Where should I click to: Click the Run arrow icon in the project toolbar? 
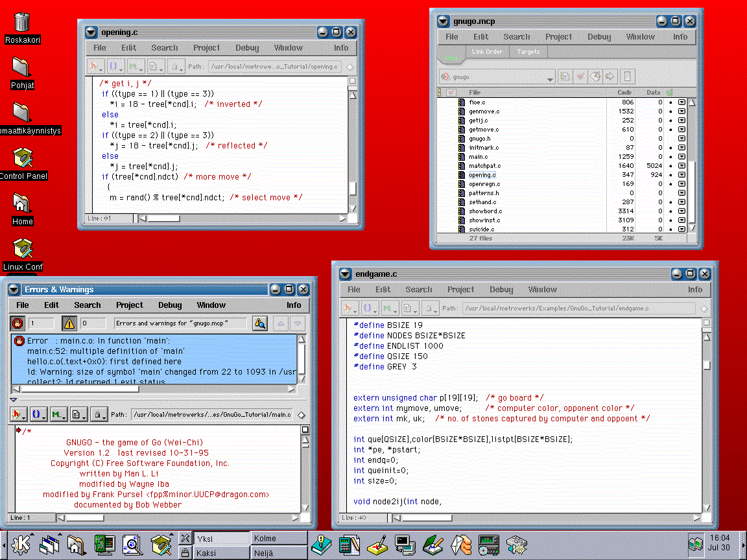[x=610, y=76]
